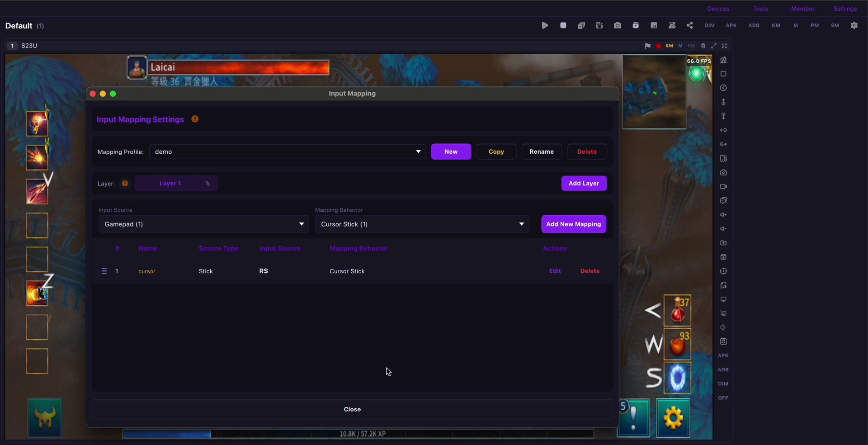Click the upload box icon in the top toolbar
Screen dimensions: 868x445
pos(636,26)
